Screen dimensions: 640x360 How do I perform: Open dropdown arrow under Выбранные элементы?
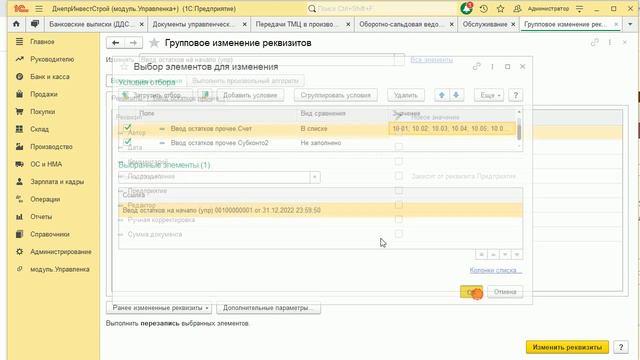click(315, 177)
